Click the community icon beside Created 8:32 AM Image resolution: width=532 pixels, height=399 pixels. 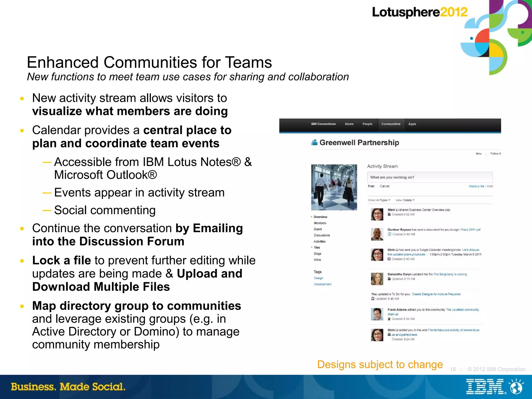tap(389, 319)
